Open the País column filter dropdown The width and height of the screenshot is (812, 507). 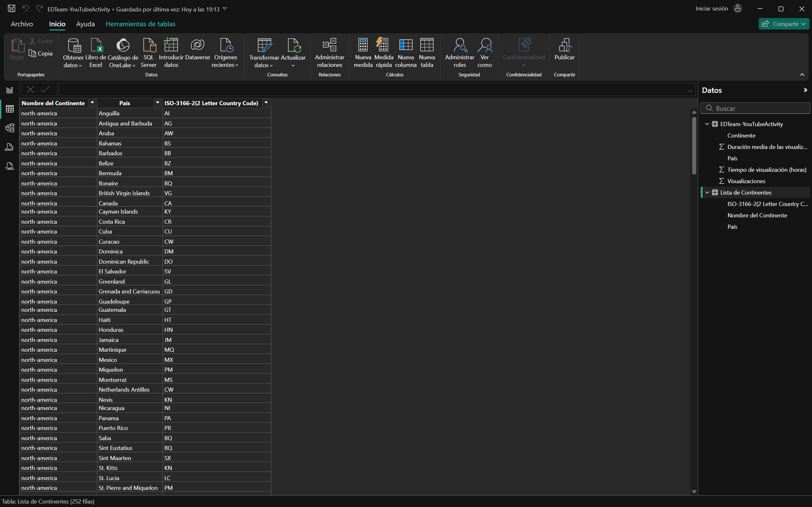157,103
